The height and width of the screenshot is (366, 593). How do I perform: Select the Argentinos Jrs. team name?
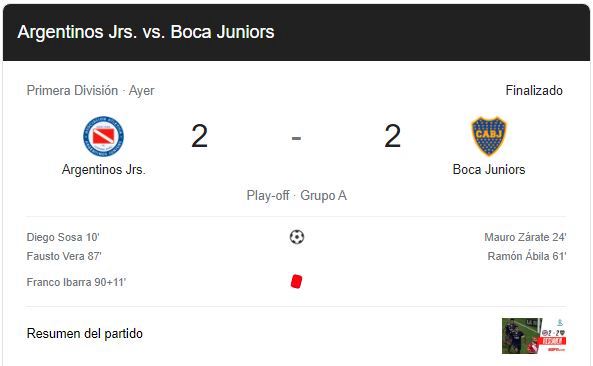tap(104, 169)
